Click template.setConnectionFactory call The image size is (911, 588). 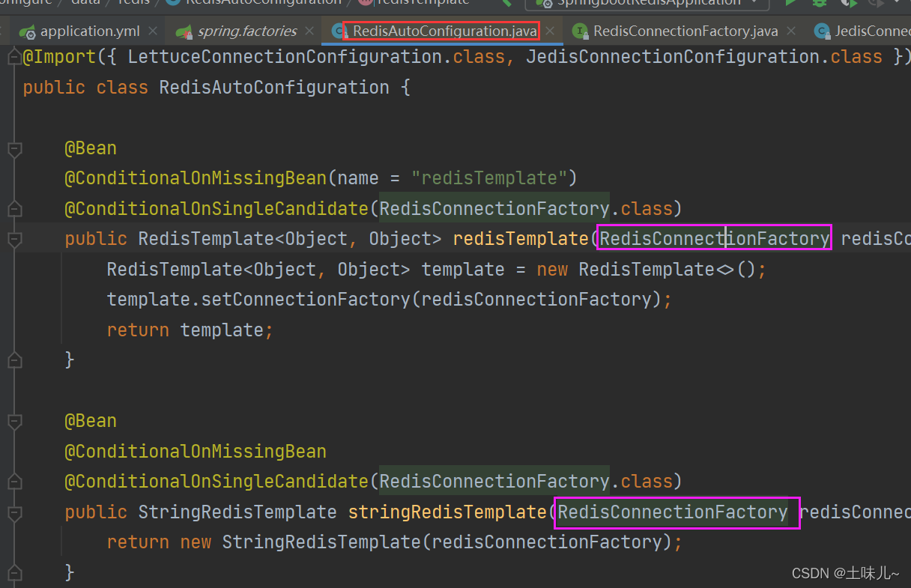coord(390,300)
